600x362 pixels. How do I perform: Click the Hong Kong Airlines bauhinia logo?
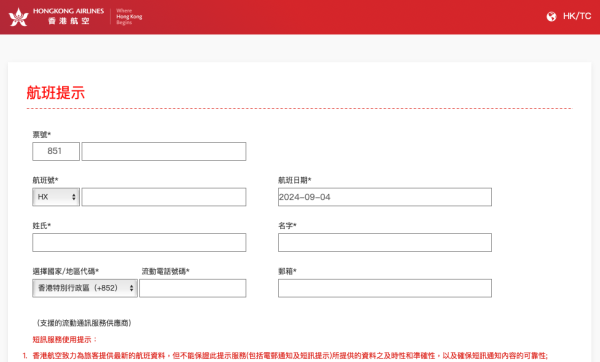[18, 17]
